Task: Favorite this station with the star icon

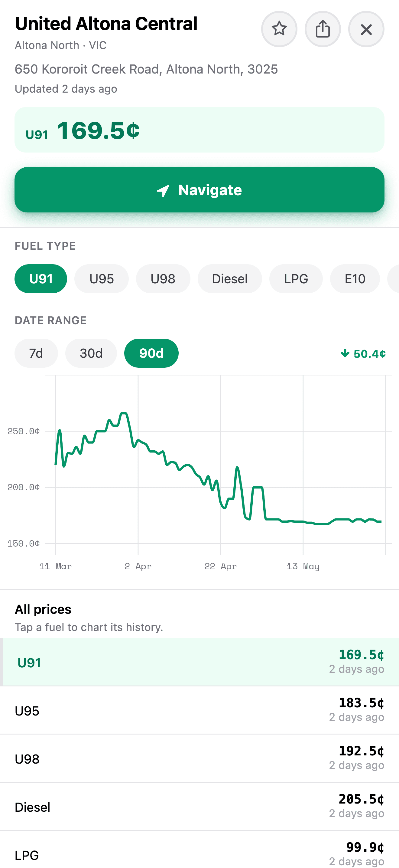Action: pos(279,29)
